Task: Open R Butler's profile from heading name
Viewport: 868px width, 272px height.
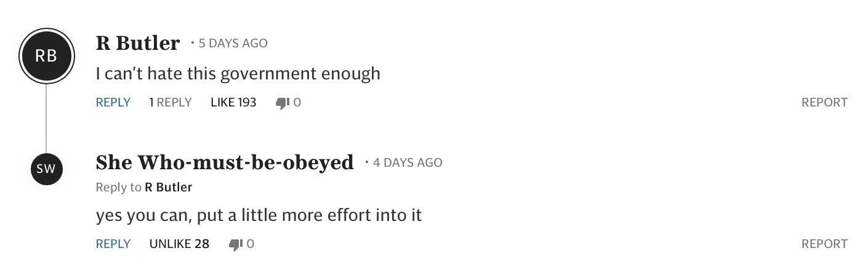Action: (138, 43)
